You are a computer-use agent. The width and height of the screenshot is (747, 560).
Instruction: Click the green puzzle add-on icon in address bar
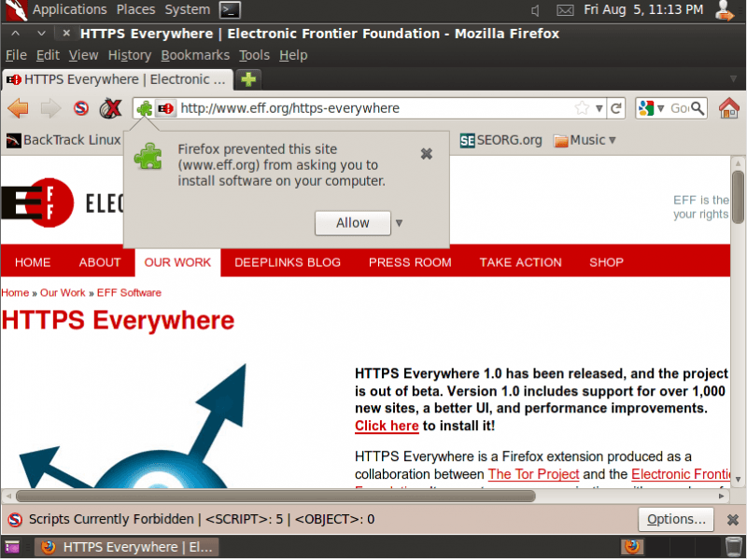(145, 108)
